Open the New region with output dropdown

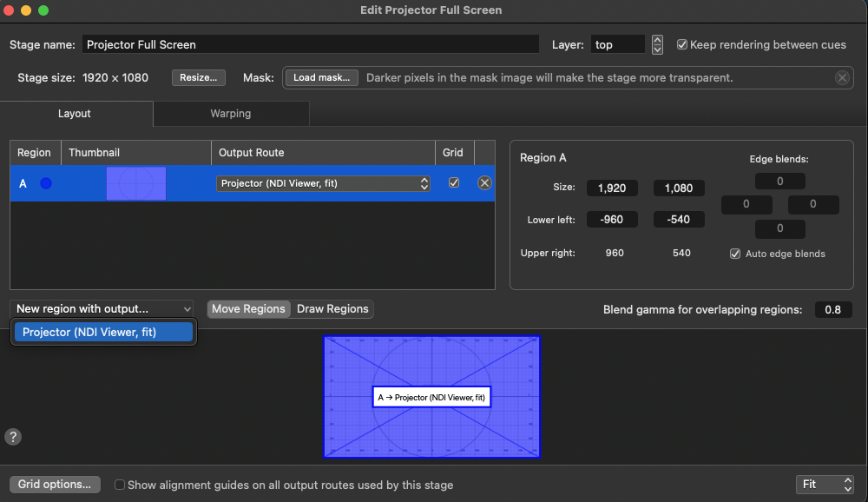point(102,308)
